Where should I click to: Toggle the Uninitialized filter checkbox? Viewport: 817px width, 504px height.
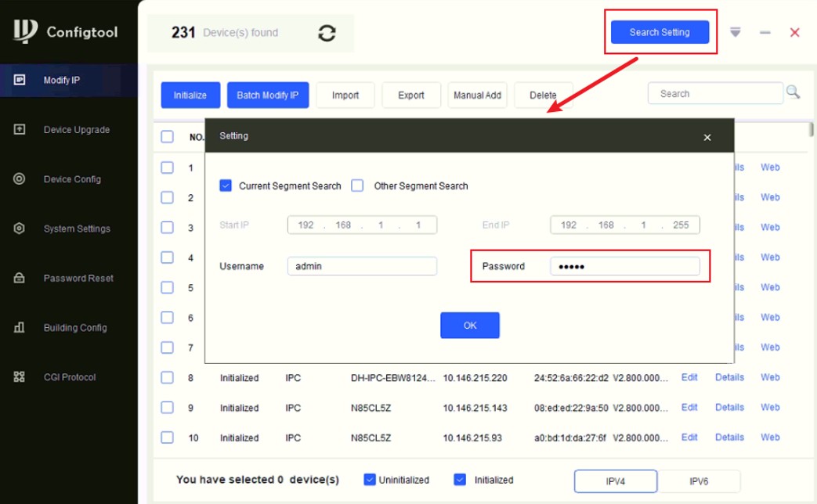(x=370, y=480)
